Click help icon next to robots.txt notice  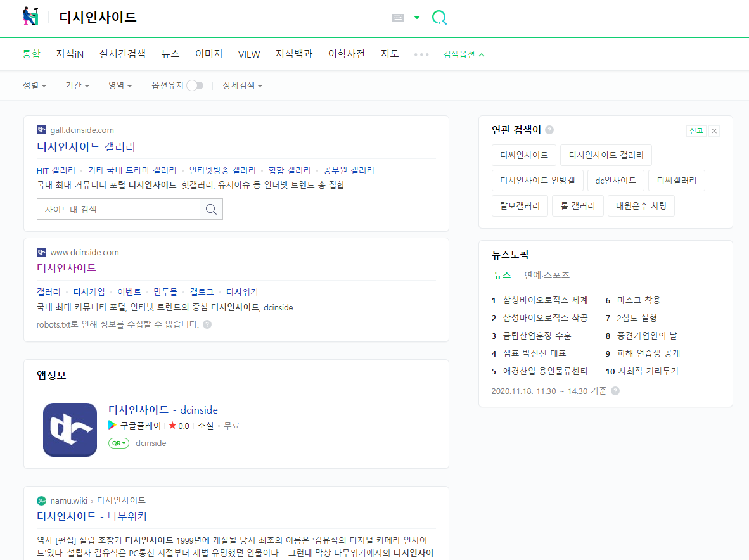(207, 324)
